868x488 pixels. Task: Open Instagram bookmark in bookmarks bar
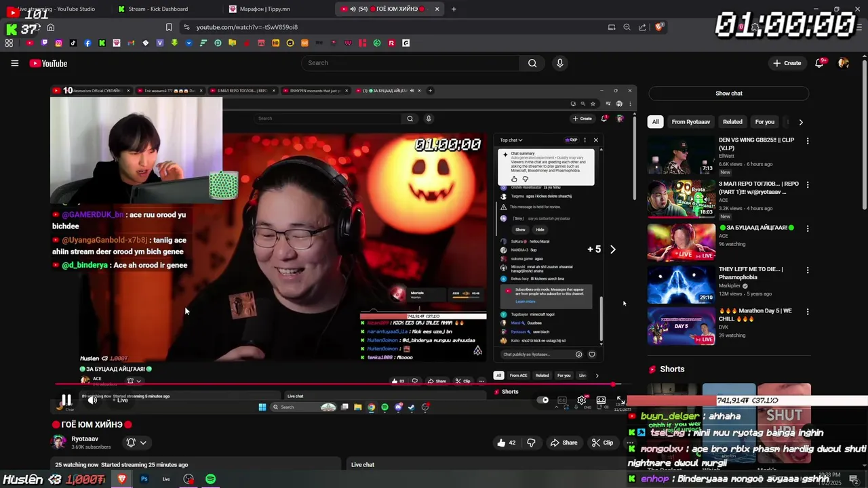pos(58,43)
